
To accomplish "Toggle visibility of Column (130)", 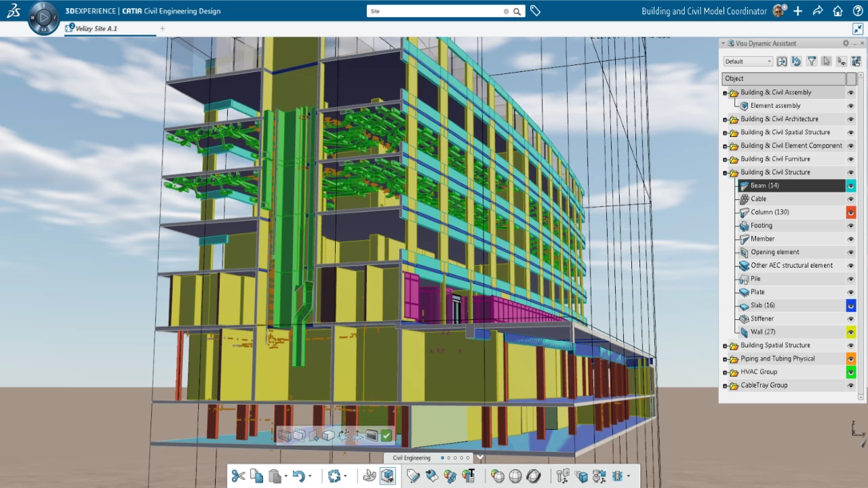I will click(850, 211).
